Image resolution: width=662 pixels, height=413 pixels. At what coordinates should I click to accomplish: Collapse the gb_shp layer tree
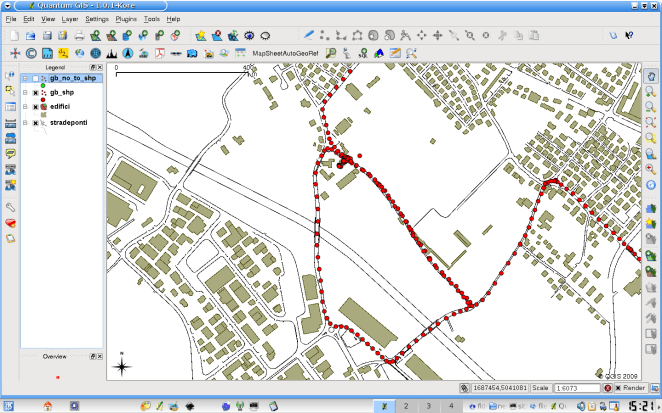[25, 92]
